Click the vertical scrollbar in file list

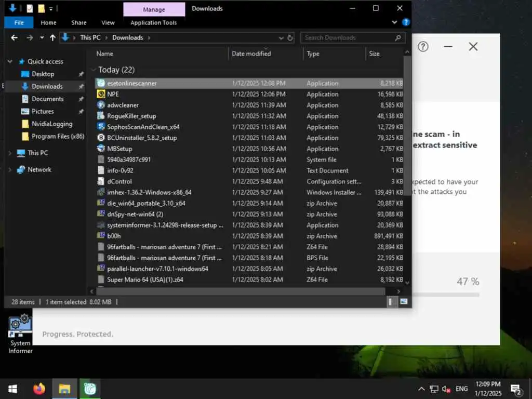[x=407, y=126]
